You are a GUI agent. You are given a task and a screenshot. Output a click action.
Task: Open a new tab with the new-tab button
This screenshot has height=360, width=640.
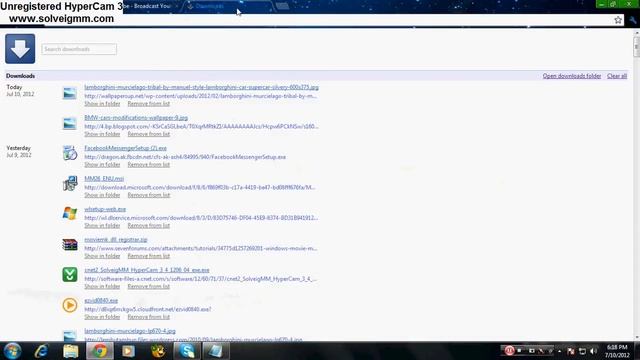pyautogui.click(x=282, y=6)
